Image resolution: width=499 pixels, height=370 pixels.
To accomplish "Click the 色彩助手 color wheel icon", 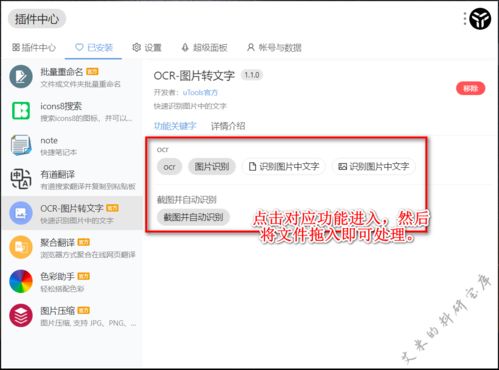I will [21, 281].
